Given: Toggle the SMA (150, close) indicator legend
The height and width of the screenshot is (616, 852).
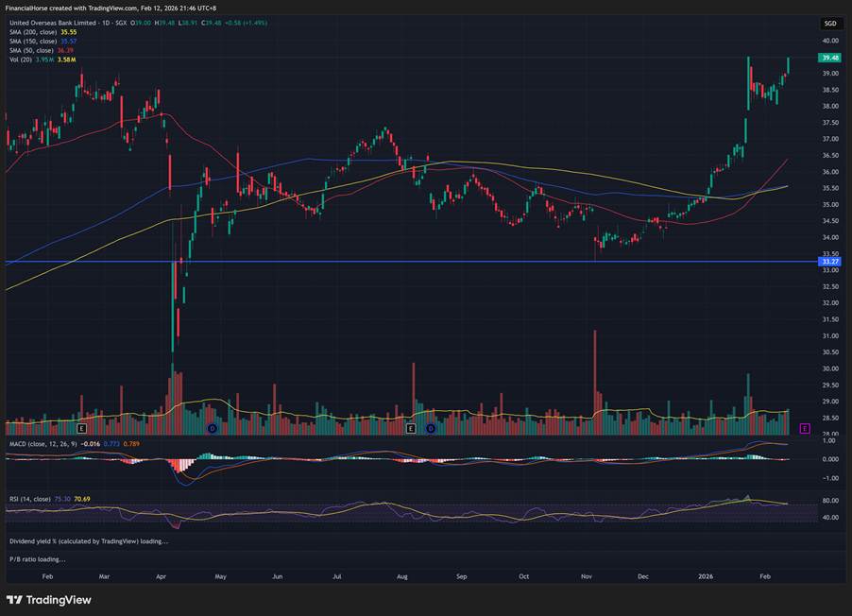Looking at the screenshot, I should [x=31, y=41].
